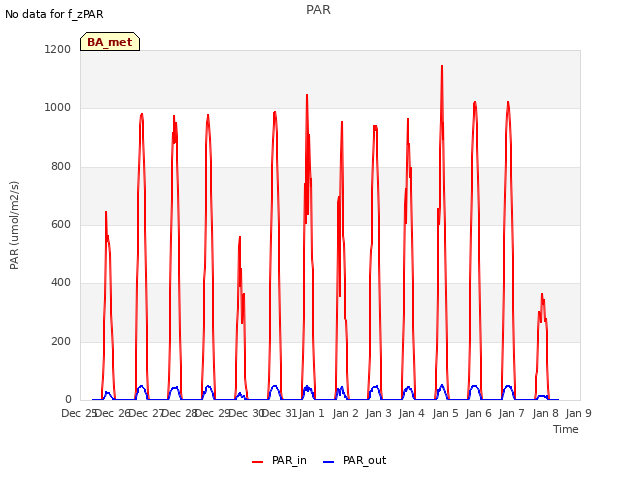Click the PAR_in peak above Dec 30

[x=240, y=237]
